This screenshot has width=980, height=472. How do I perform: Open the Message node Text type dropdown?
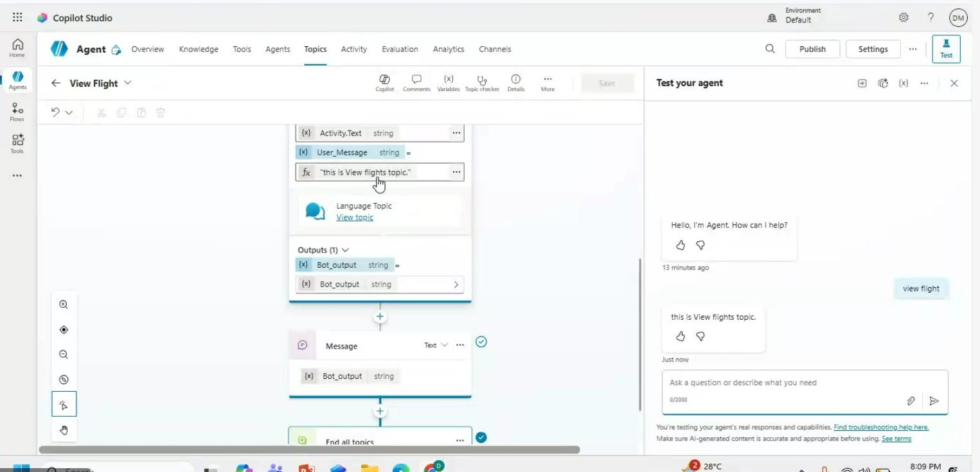click(x=436, y=345)
